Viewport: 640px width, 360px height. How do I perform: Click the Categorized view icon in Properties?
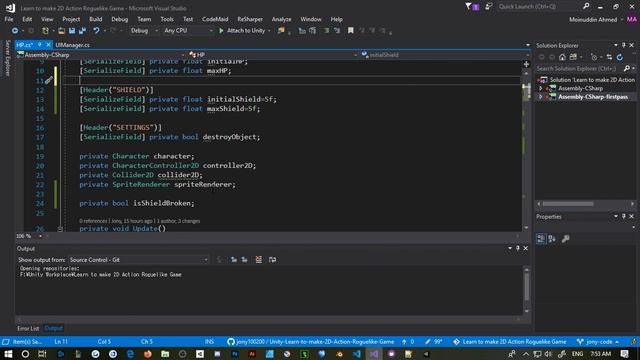(x=541, y=239)
